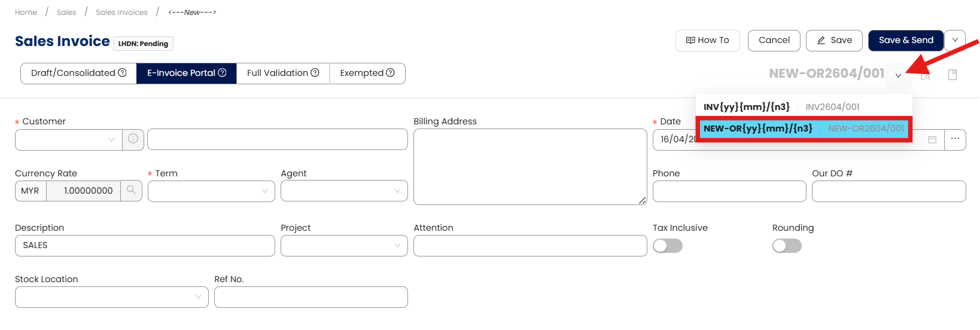Click the ellipsis button beside Date
This screenshot has width=980, height=330.
coord(955,139)
